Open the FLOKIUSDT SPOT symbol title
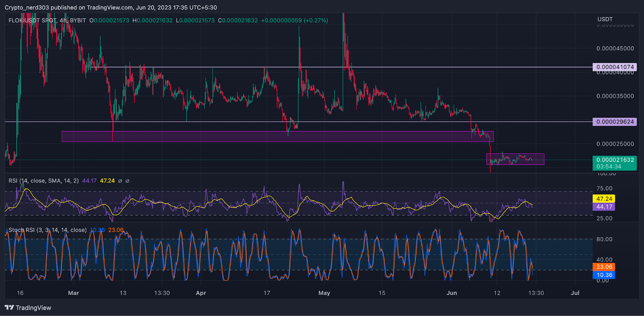The height and width of the screenshot is (316, 644). (32, 21)
